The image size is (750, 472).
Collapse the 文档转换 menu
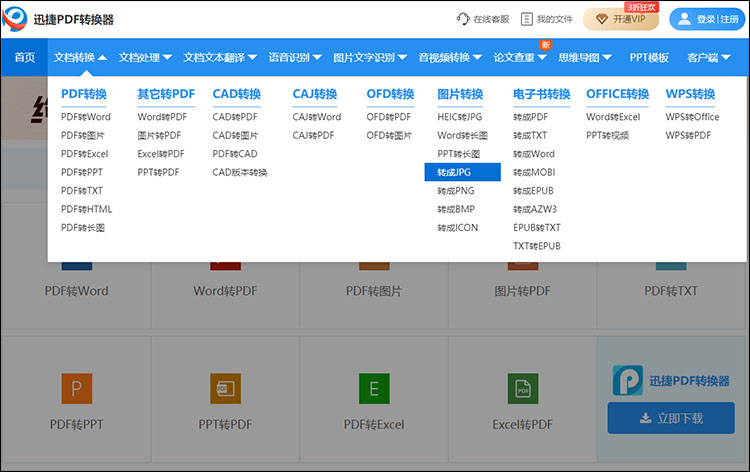(x=80, y=57)
